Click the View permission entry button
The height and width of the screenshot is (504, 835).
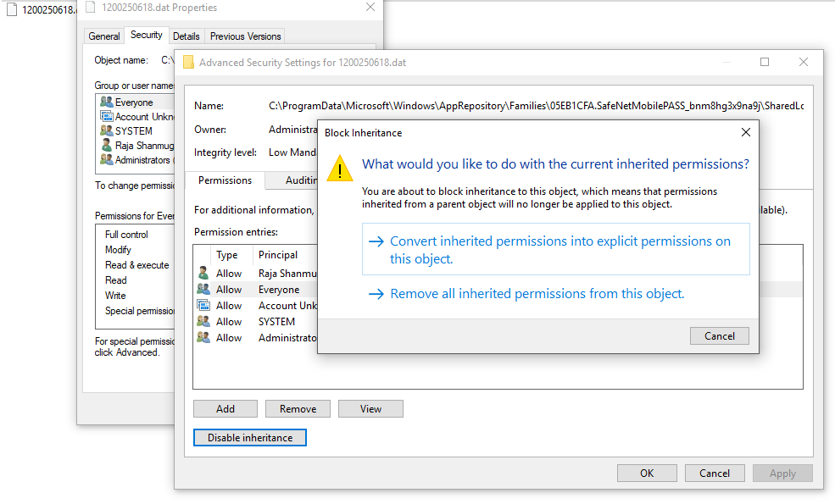(370, 409)
